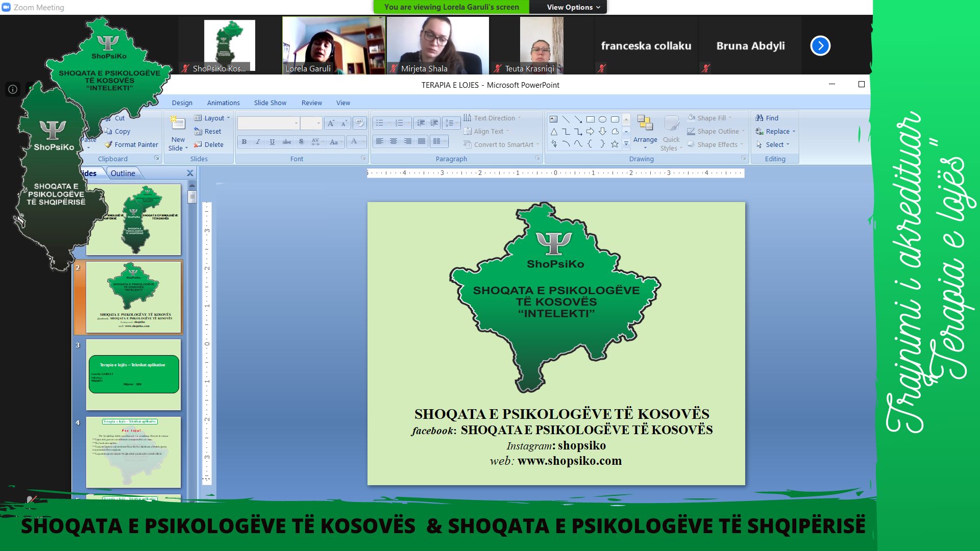Open the font size combo box

tap(311, 123)
